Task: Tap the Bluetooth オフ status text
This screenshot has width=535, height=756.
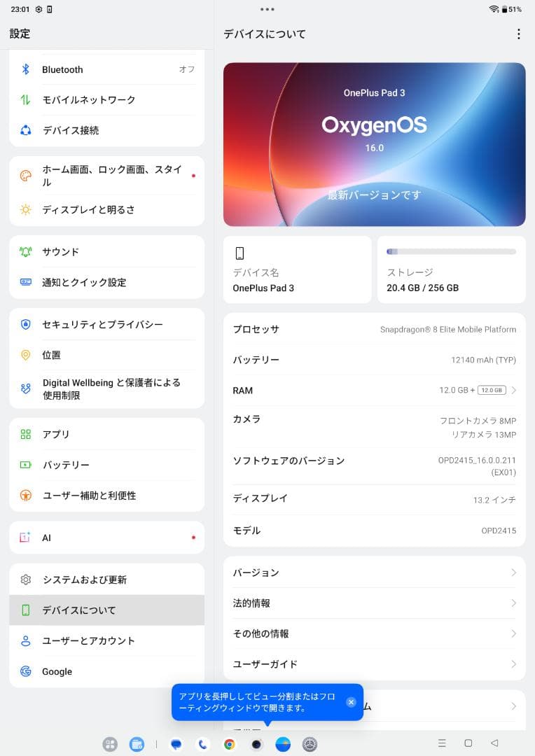Action: pyautogui.click(x=187, y=69)
